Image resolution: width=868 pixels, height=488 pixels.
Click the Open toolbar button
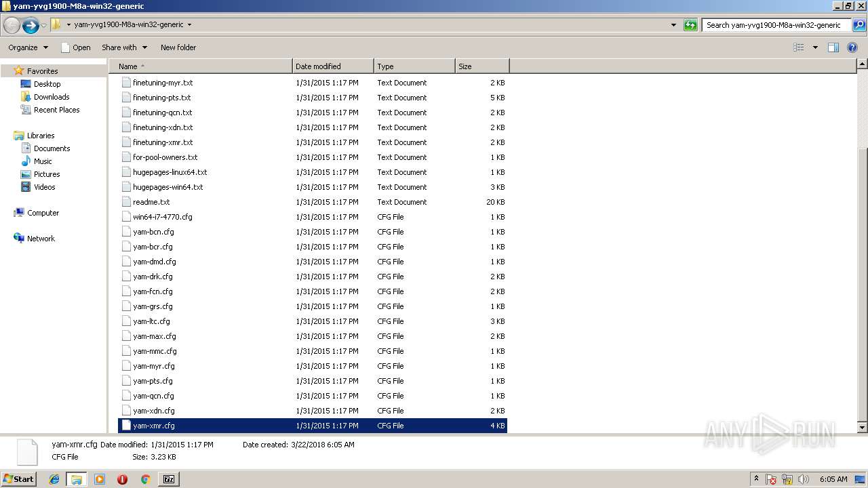75,47
